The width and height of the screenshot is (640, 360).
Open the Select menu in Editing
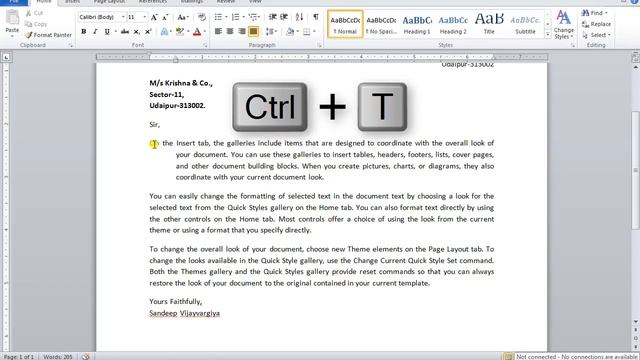pyautogui.click(x=596, y=35)
